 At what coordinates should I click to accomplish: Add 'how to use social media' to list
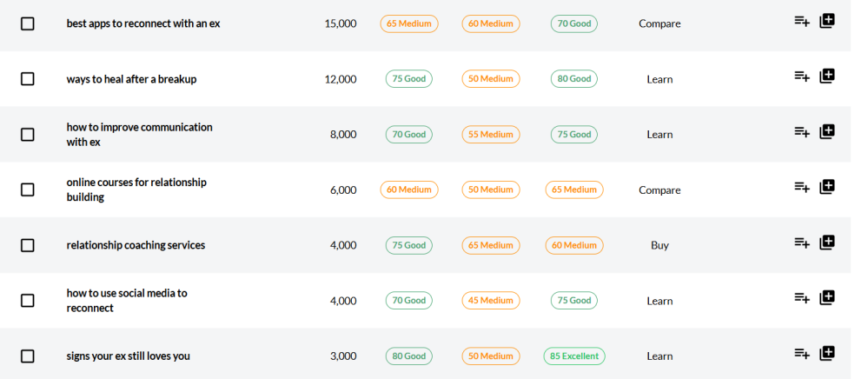(x=801, y=298)
